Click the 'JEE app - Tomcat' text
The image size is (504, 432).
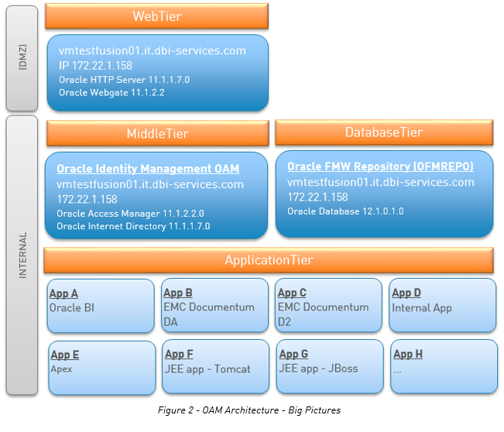tap(207, 369)
